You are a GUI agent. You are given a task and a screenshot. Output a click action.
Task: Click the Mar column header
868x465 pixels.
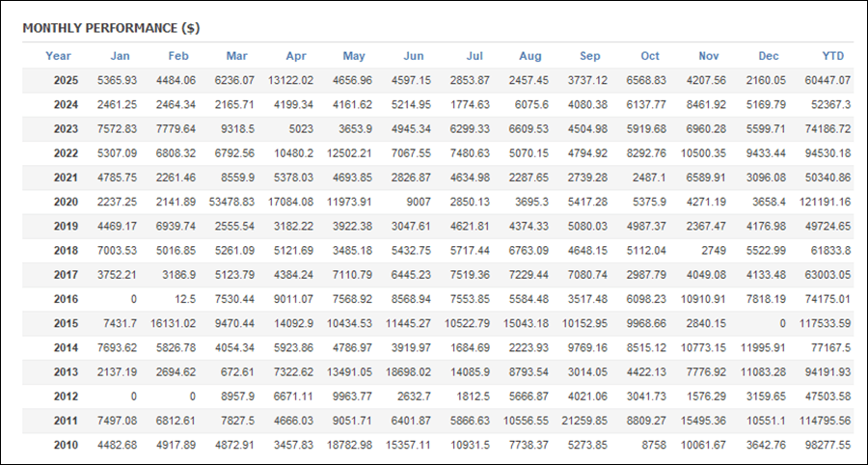pos(236,56)
